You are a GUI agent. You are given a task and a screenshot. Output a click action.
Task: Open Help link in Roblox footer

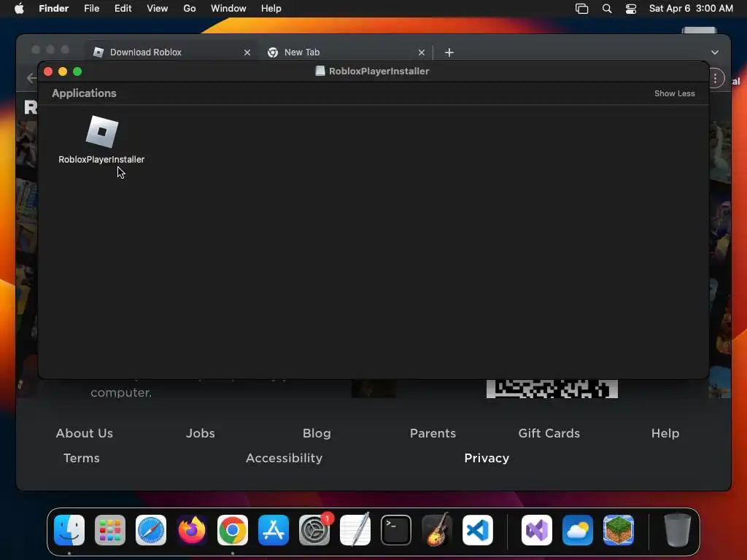tap(665, 433)
